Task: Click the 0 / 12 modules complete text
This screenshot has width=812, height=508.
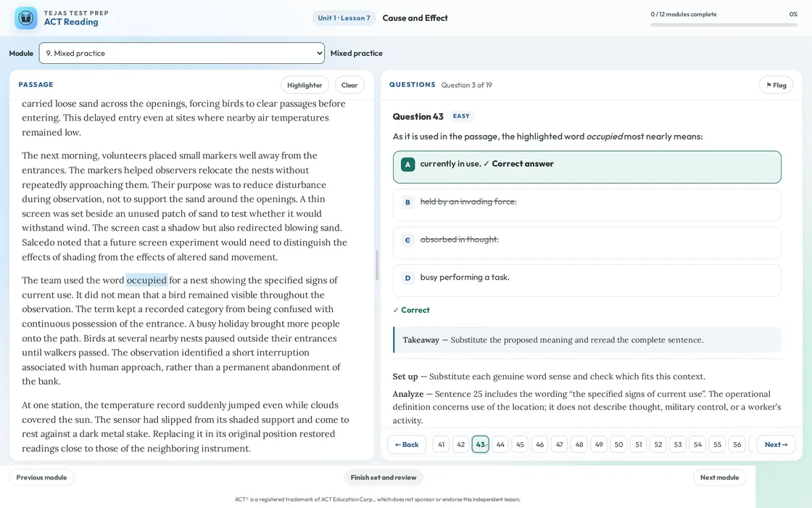Action: pyautogui.click(x=684, y=15)
